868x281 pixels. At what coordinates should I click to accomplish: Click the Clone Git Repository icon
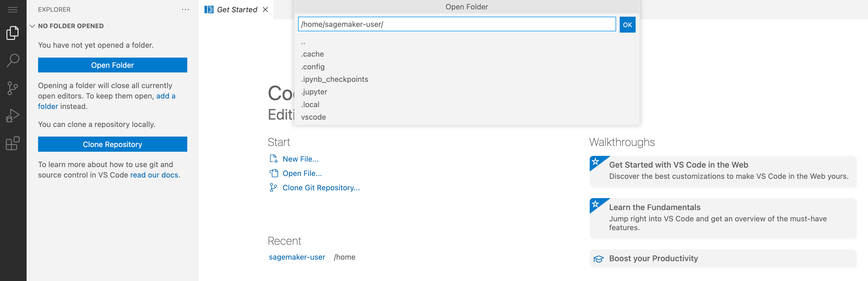[273, 188]
